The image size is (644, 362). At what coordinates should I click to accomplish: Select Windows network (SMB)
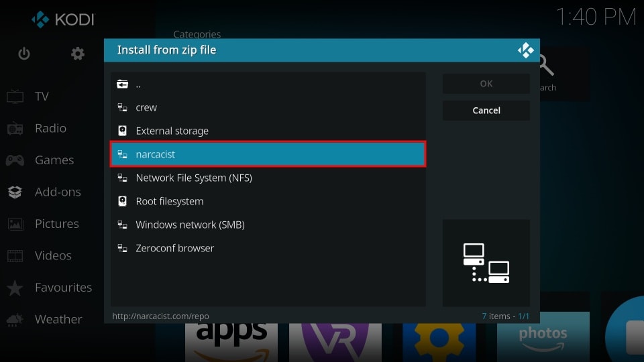tap(268, 225)
